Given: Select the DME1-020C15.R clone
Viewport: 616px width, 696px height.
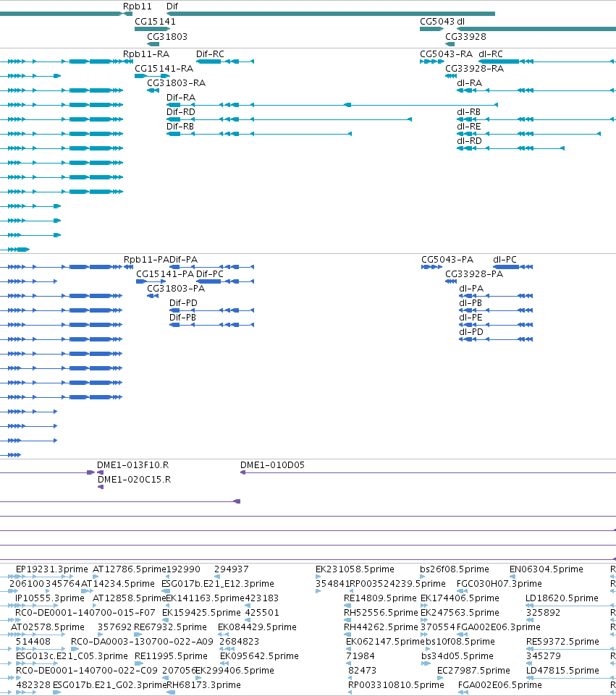Looking at the screenshot, I should (x=101, y=487).
